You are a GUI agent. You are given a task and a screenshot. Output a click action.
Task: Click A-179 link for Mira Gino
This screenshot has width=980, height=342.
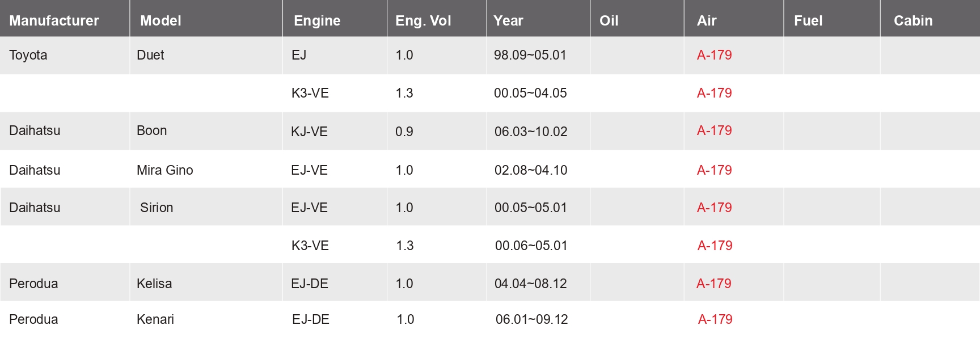714,170
